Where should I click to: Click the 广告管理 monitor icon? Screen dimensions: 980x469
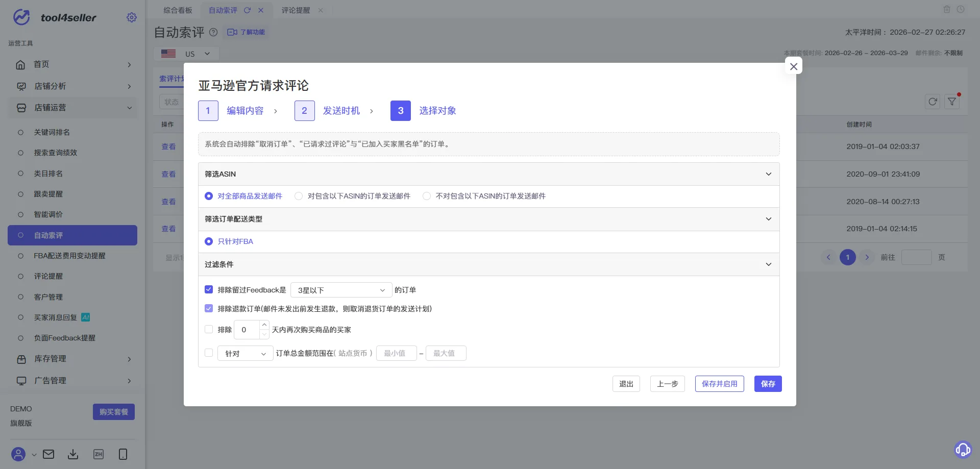tap(21, 381)
